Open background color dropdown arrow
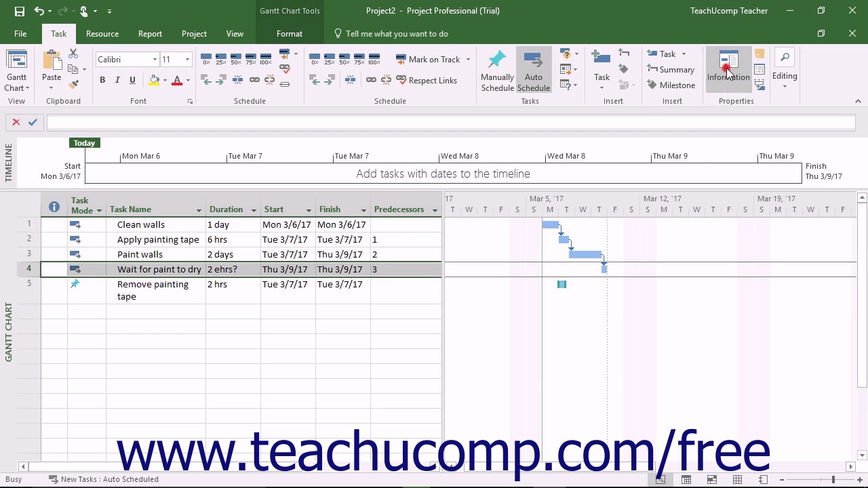 [165, 81]
